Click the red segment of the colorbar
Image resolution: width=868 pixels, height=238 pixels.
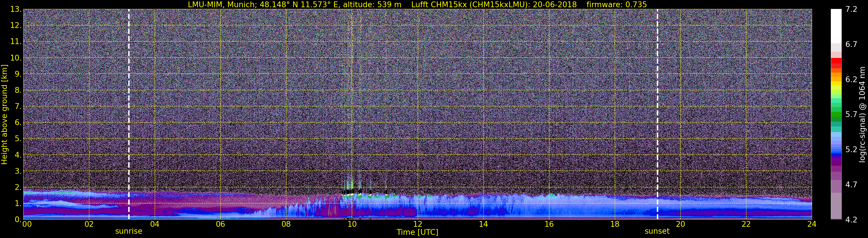[x=836, y=61]
